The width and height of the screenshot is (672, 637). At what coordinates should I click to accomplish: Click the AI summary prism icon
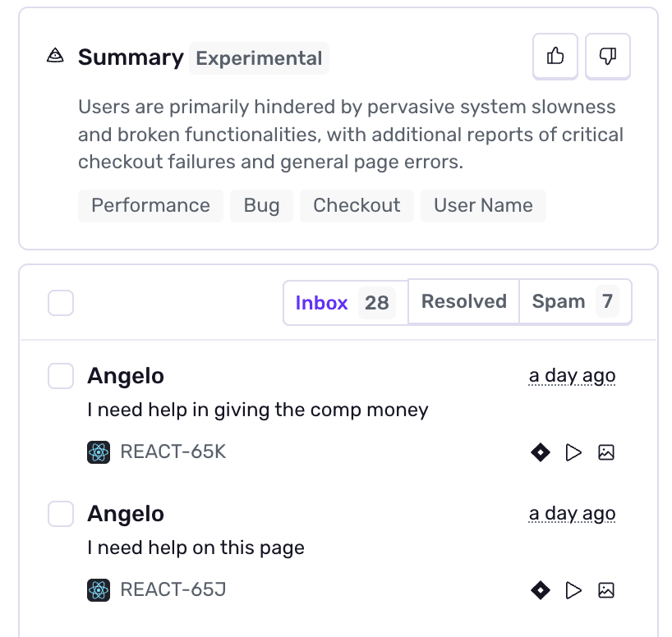pyautogui.click(x=54, y=55)
